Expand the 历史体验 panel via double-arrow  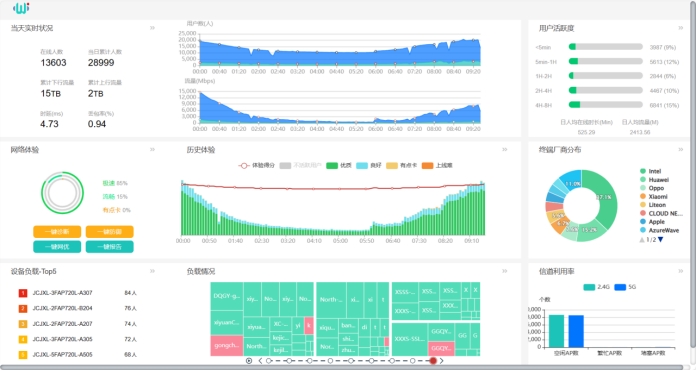coord(505,150)
